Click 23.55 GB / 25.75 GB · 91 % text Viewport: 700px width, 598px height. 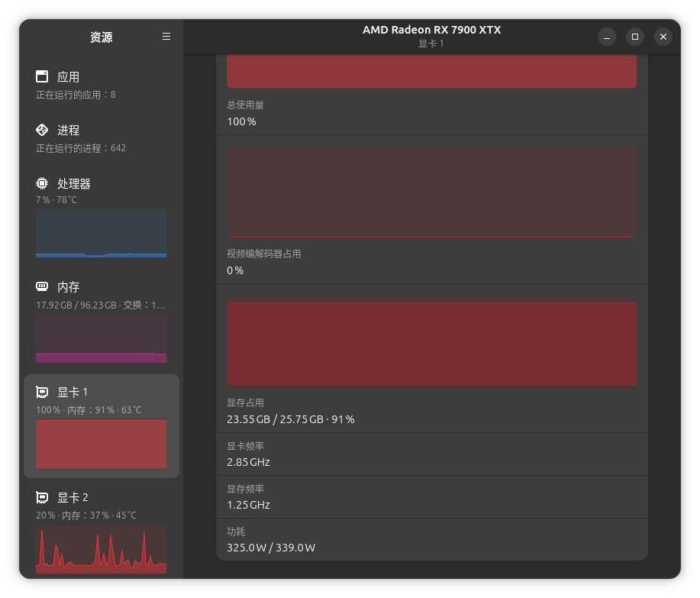pyautogui.click(x=291, y=419)
